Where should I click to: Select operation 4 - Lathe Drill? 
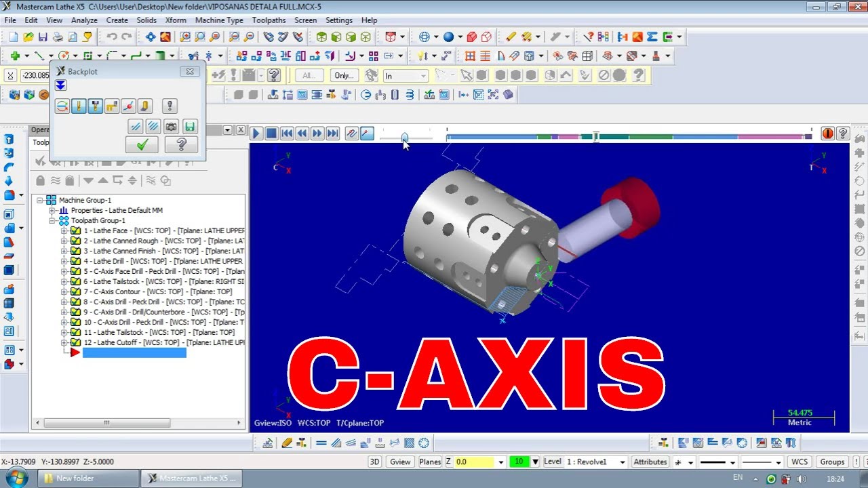coord(163,261)
